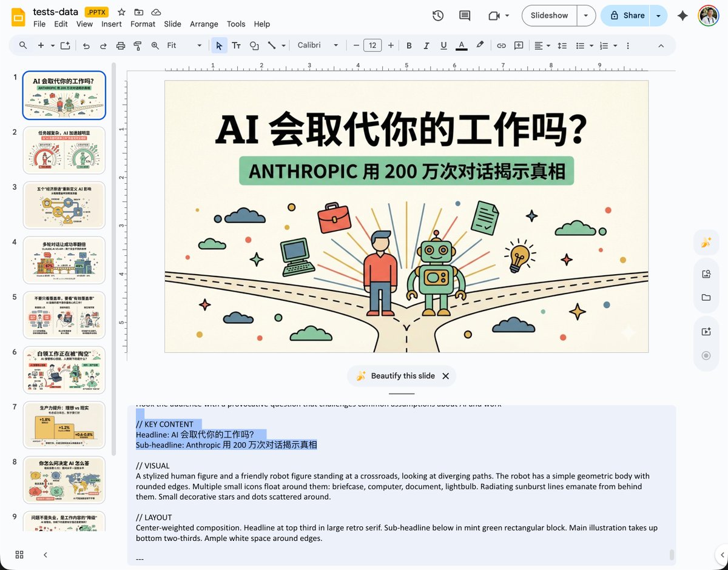Click the Share button
The height and width of the screenshot is (570, 728).
627,16
